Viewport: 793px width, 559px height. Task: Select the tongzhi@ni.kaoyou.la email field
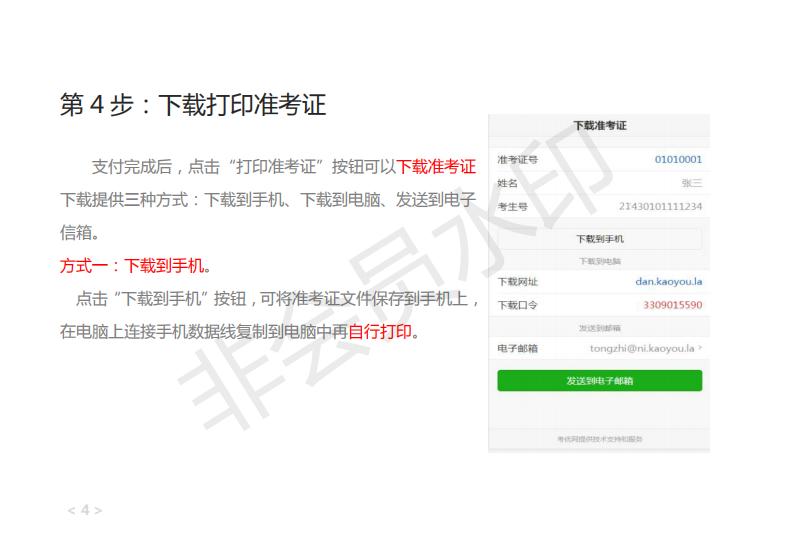pyautogui.click(x=642, y=348)
